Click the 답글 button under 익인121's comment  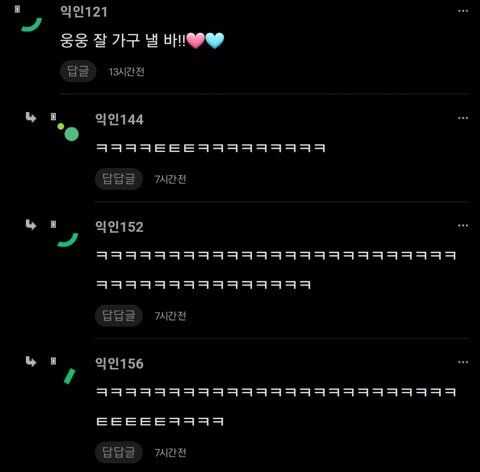pos(78,71)
